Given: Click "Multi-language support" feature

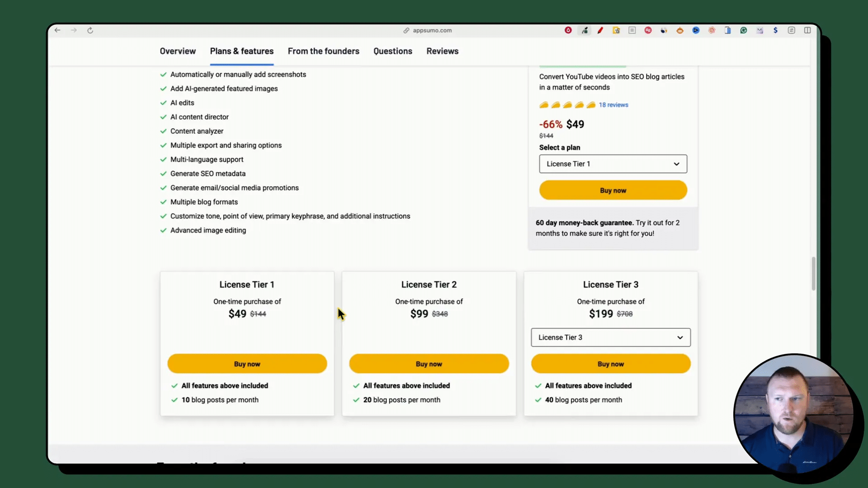Looking at the screenshot, I should 207,160.
